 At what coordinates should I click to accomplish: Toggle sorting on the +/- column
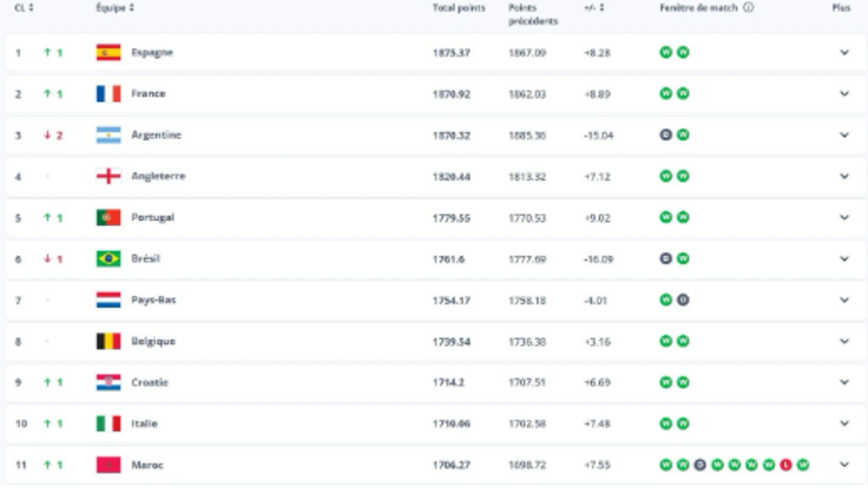pyautogui.click(x=590, y=8)
